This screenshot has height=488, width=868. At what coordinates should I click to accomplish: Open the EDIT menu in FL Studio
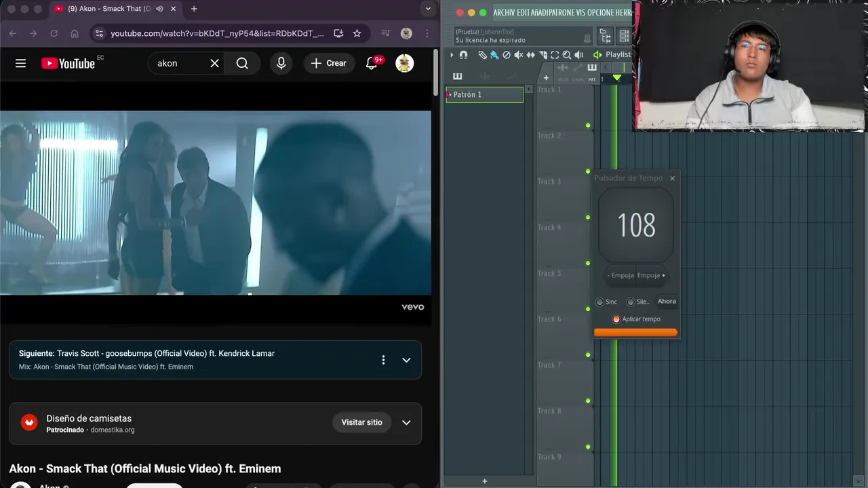click(x=524, y=12)
